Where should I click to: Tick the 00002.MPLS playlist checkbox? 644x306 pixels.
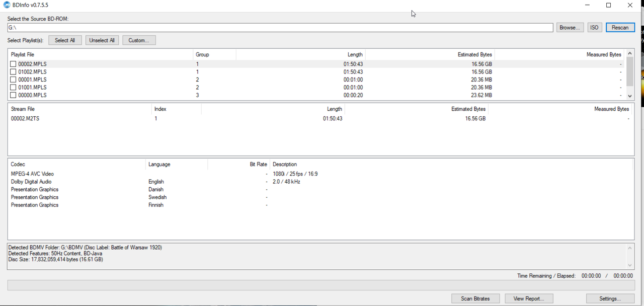(13, 64)
